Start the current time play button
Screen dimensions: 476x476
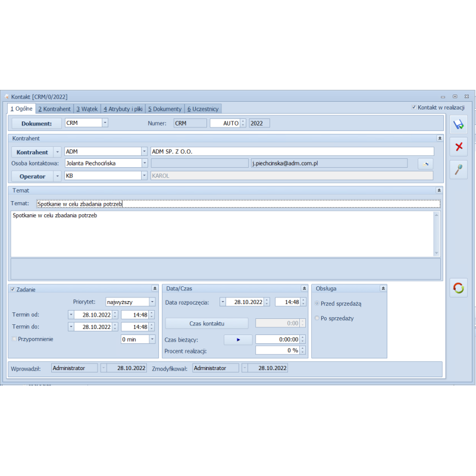238,339
